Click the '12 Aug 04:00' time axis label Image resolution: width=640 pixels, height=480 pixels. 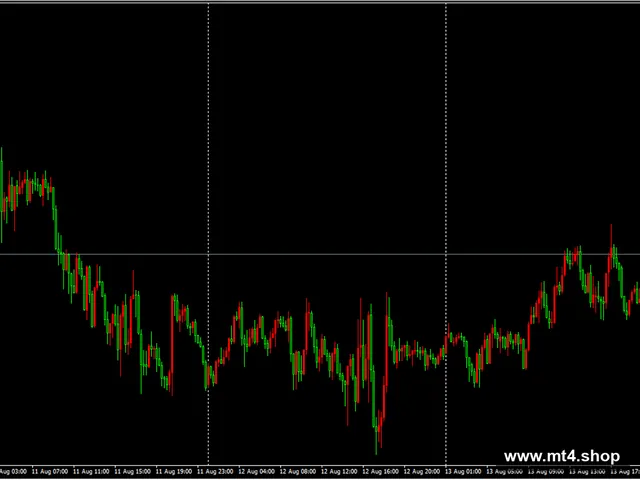click(257, 472)
